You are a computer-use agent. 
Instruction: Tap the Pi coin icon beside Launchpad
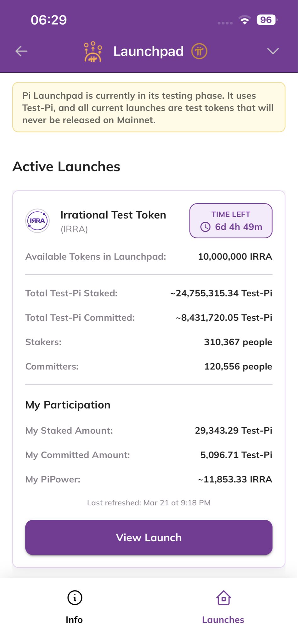pyautogui.click(x=199, y=51)
